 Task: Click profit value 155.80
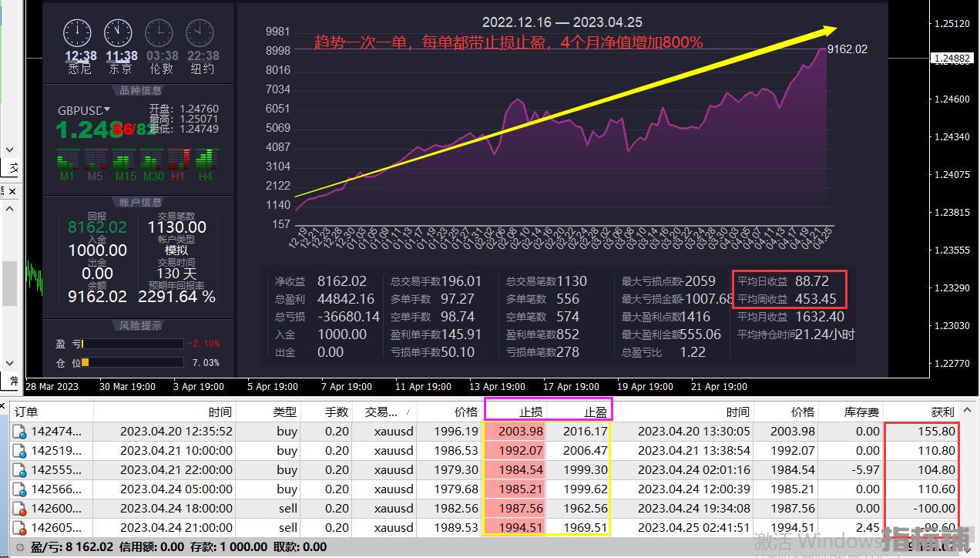click(936, 432)
